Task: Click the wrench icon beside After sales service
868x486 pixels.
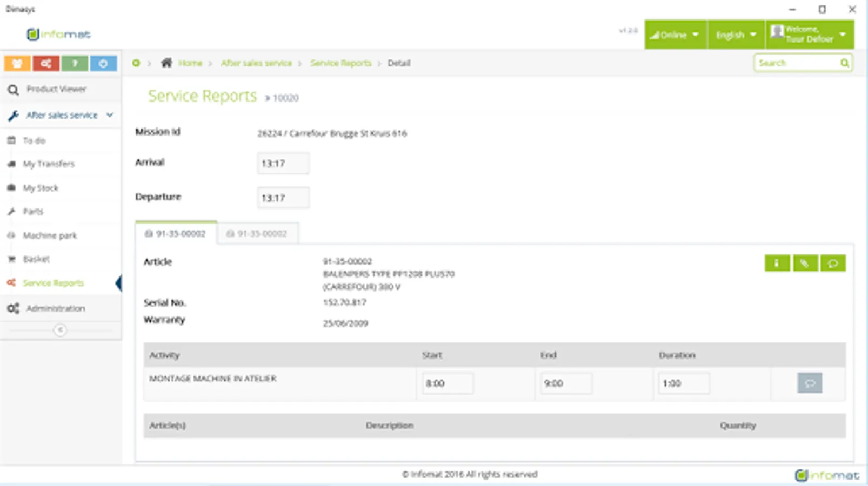Action: pos(14,115)
